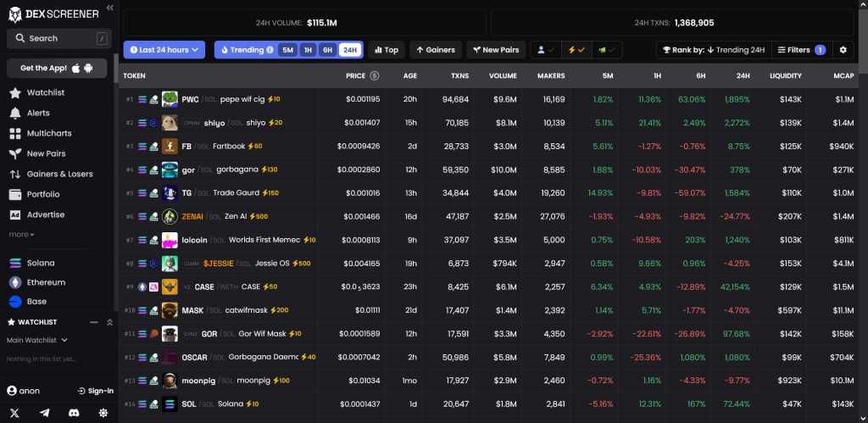Open Last 24 hours dropdown
Image resolution: width=868 pixels, height=423 pixels.
[164, 50]
